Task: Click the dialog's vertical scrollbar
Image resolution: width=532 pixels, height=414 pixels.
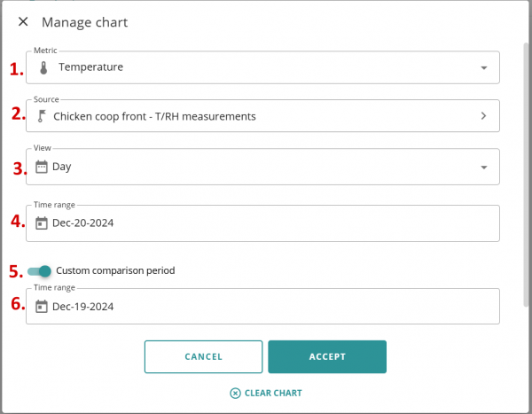Action: click(528, 177)
